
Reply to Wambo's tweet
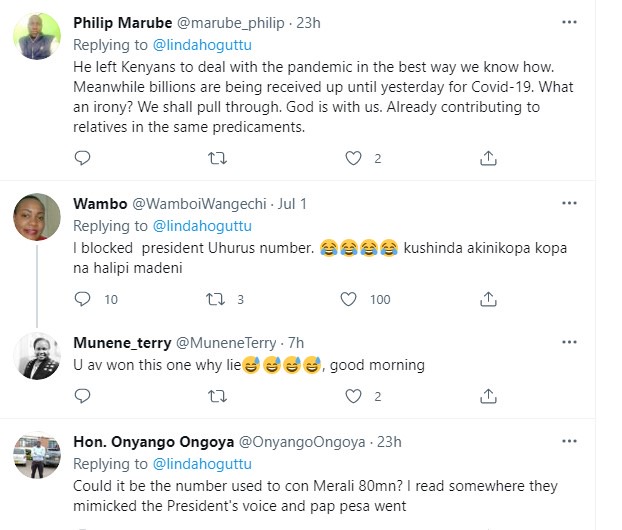82,299
